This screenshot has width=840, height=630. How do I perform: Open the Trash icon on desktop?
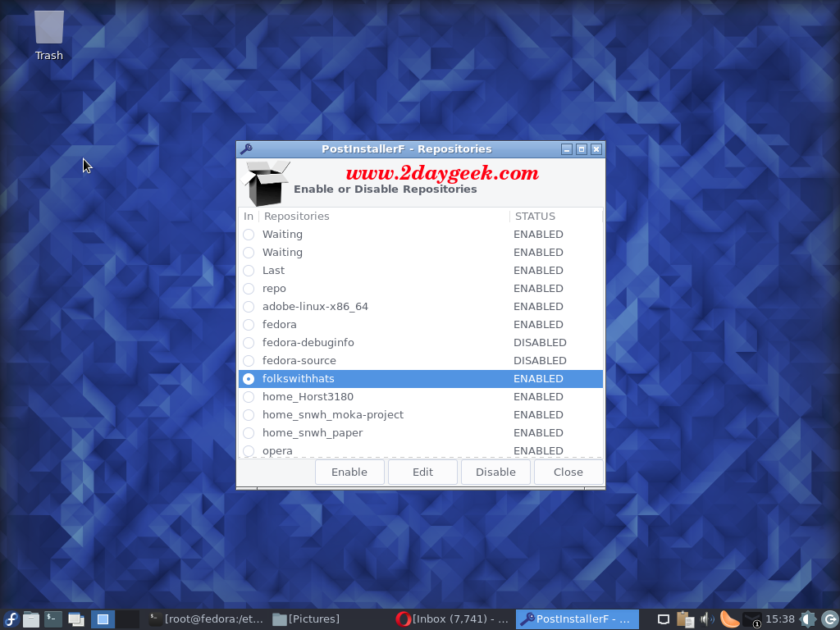(48, 34)
